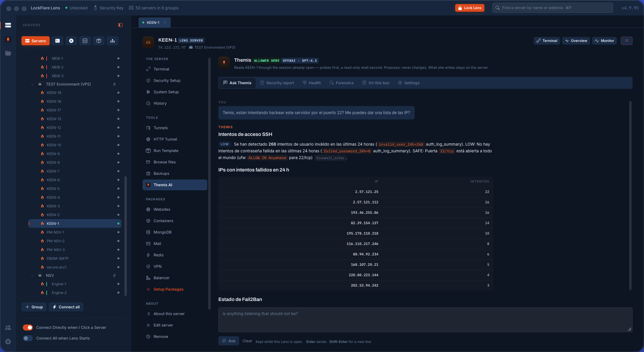
Task: Click the cube icon in the servers toolbar
Action: [99, 41]
